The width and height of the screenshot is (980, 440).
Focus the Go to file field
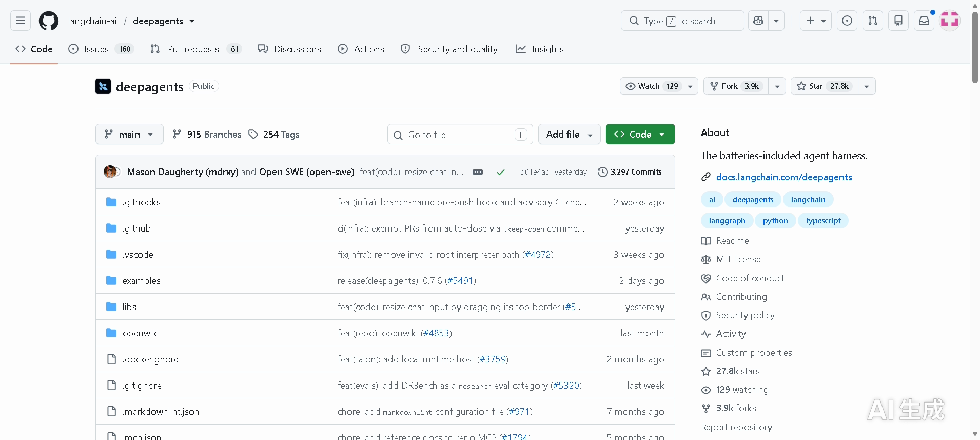[460, 135]
